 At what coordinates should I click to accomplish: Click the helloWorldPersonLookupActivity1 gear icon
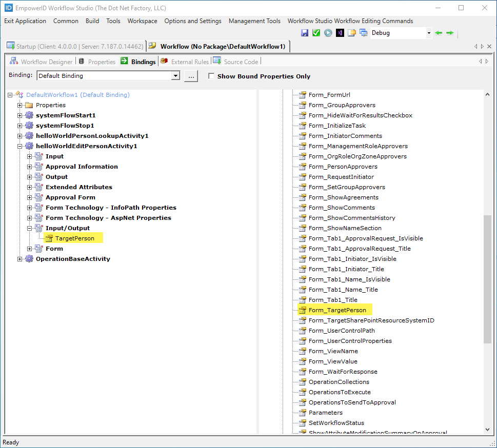point(29,136)
